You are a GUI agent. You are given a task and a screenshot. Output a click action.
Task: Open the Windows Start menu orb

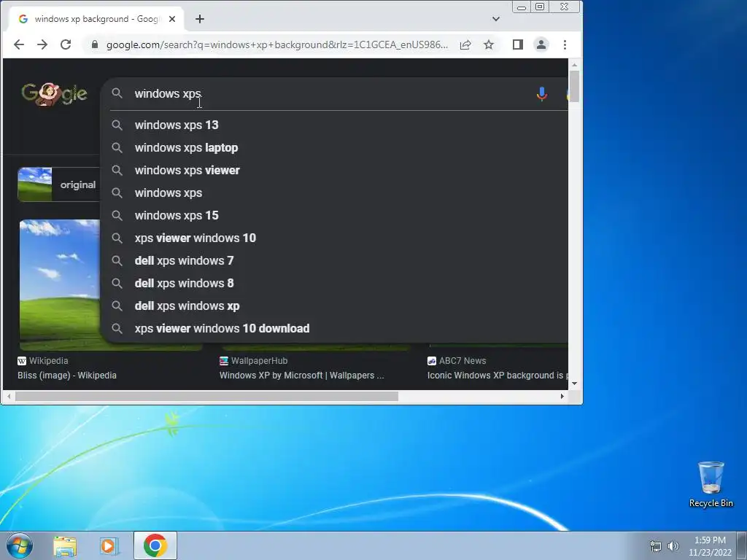[x=20, y=545]
